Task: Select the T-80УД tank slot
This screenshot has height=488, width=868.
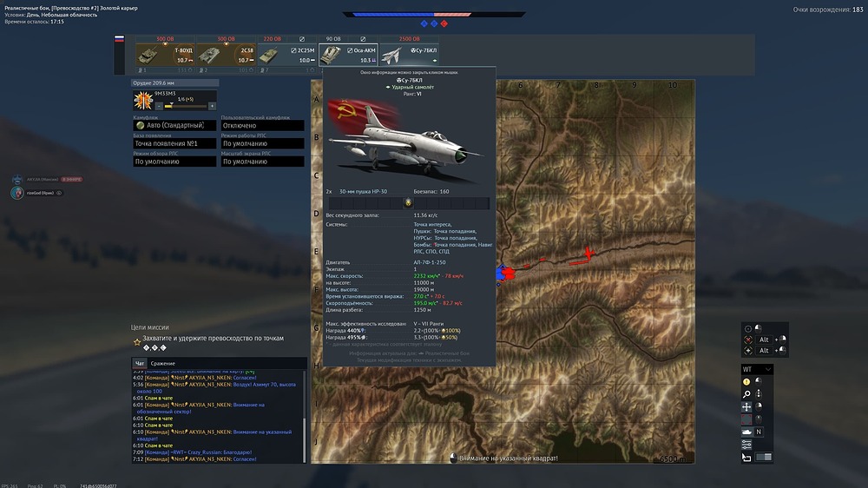Action: tap(165, 55)
